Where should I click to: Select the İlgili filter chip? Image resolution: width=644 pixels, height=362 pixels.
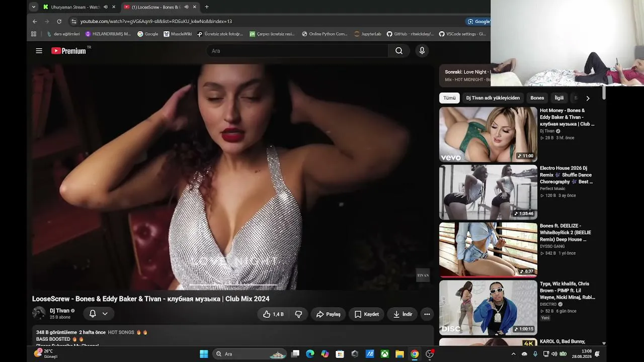(x=559, y=98)
